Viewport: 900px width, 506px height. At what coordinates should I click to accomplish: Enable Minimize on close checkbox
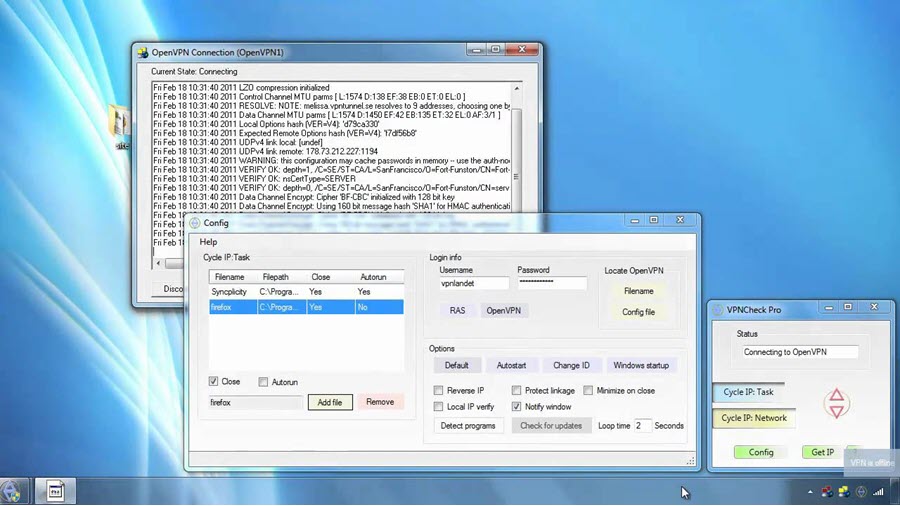click(x=588, y=391)
